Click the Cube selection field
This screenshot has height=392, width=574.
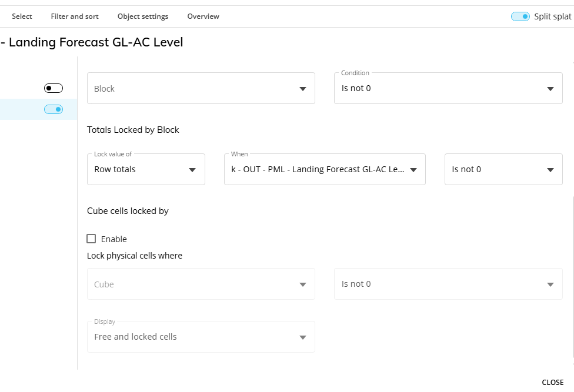(194, 284)
